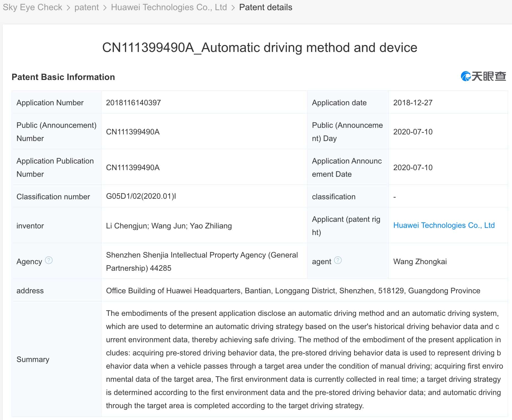
Task: Open the patent breadcrumb link
Action: click(x=86, y=7)
